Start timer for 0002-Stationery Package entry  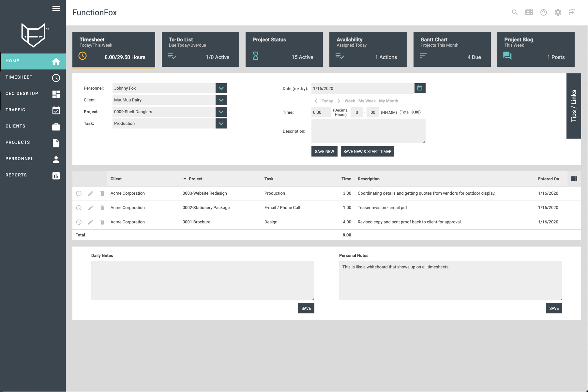coord(79,208)
